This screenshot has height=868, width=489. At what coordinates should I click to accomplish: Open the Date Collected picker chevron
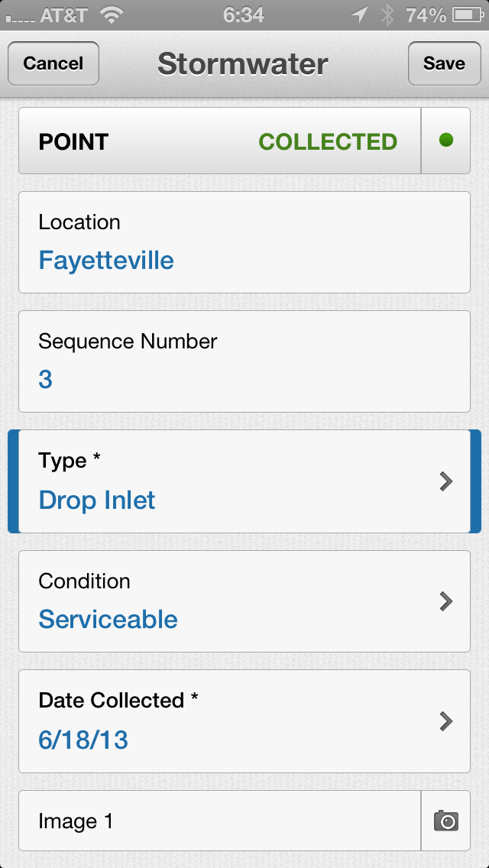click(x=446, y=721)
